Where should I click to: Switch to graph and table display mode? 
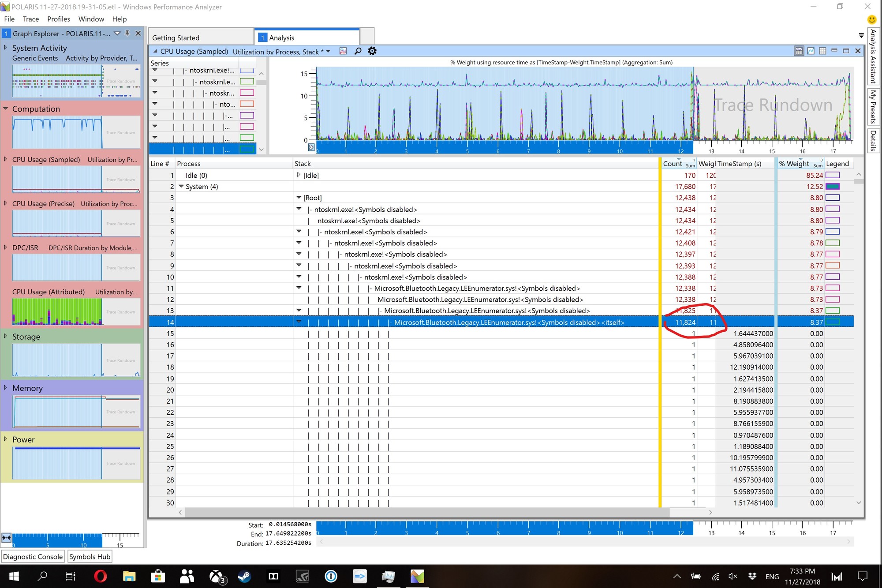tap(799, 51)
